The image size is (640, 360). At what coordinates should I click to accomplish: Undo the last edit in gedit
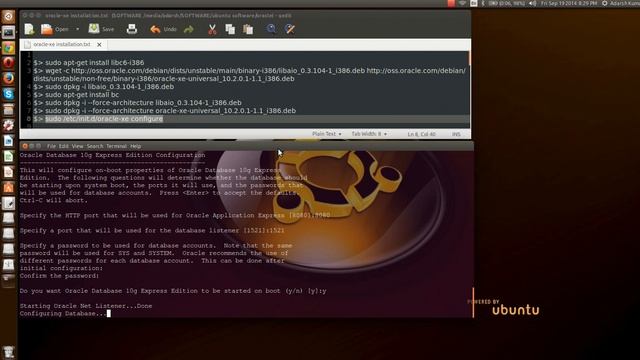point(163,29)
